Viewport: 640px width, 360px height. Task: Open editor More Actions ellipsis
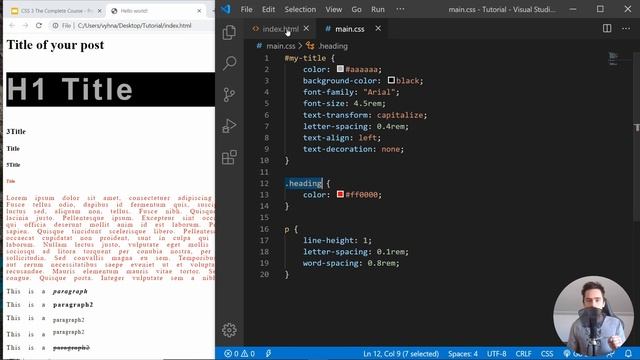pyautogui.click(x=626, y=29)
